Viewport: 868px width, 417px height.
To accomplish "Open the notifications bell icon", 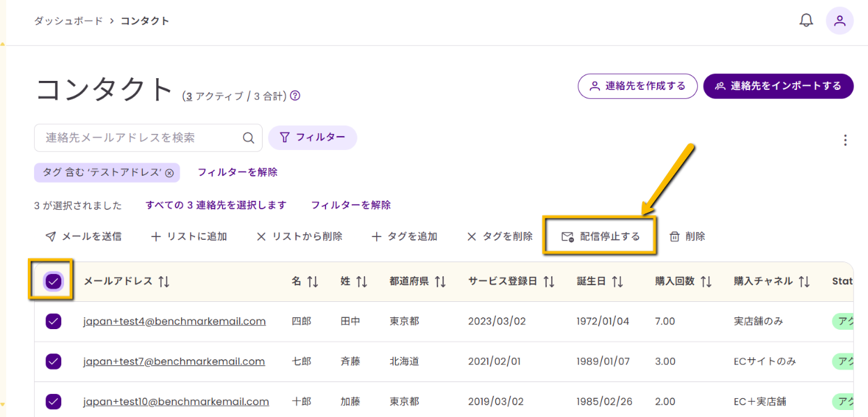I will [x=806, y=20].
